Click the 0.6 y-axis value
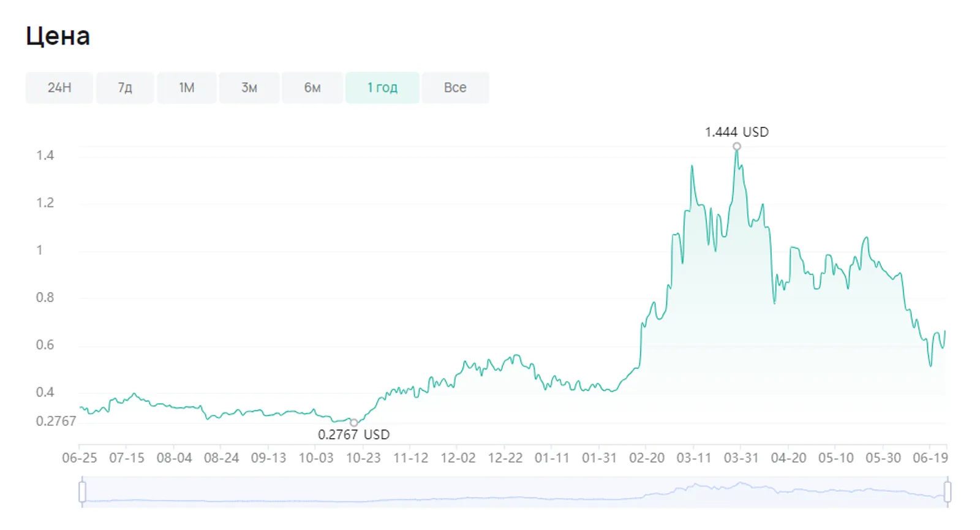980x530 pixels. [45, 345]
